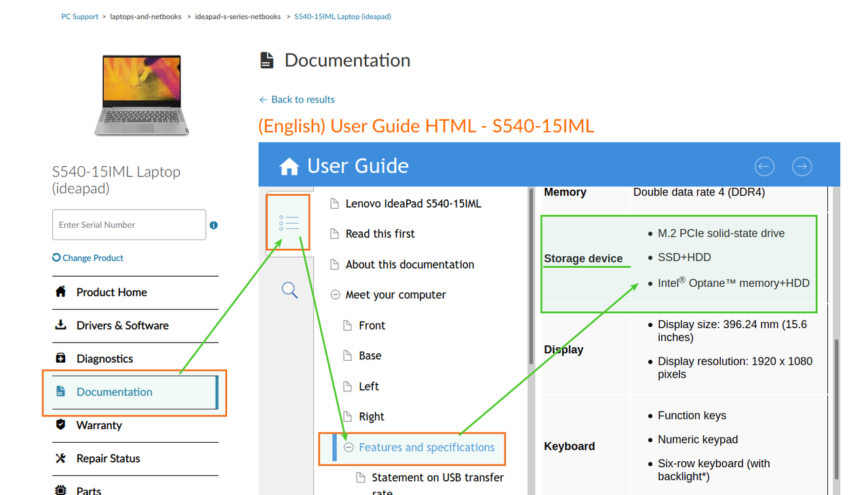
Task: Open Lenovo IdeaPad S540-15IML tree item
Action: click(x=414, y=203)
